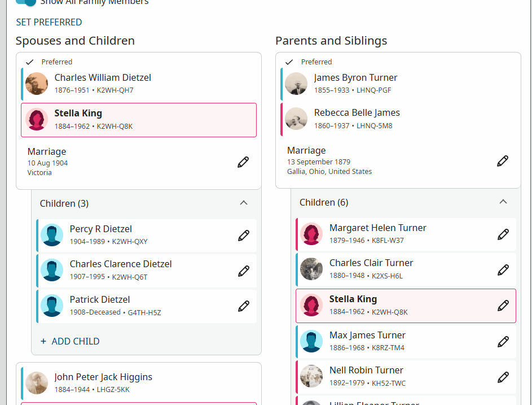Edit the James Turner and Rebecca James marriage
The height and width of the screenshot is (405, 532).
(x=503, y=161)
